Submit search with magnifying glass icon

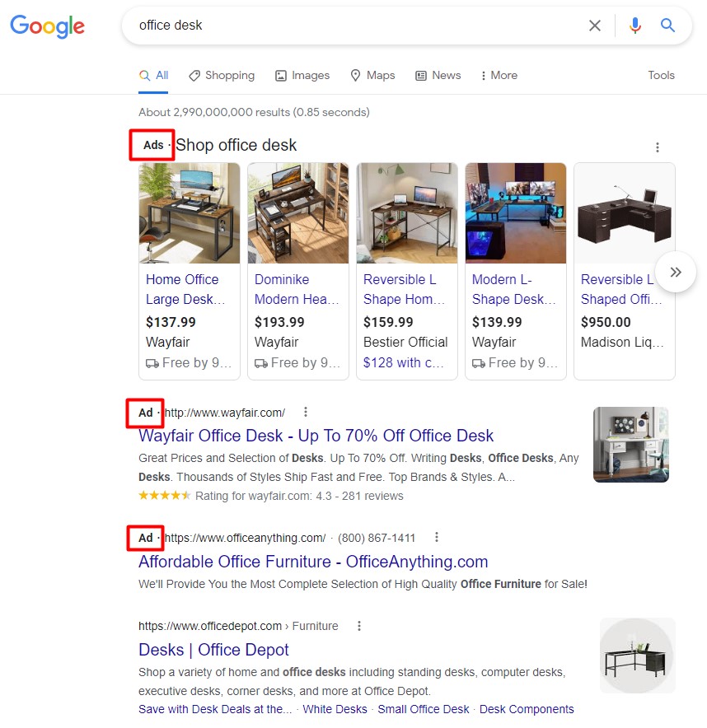pyautogui.click(x=667, y=25)
